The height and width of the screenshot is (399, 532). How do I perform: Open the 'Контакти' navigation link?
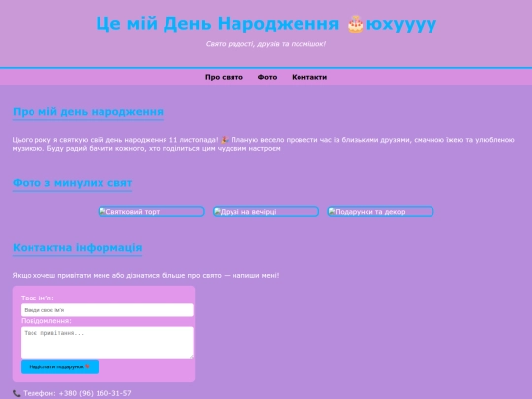point(309,77)
